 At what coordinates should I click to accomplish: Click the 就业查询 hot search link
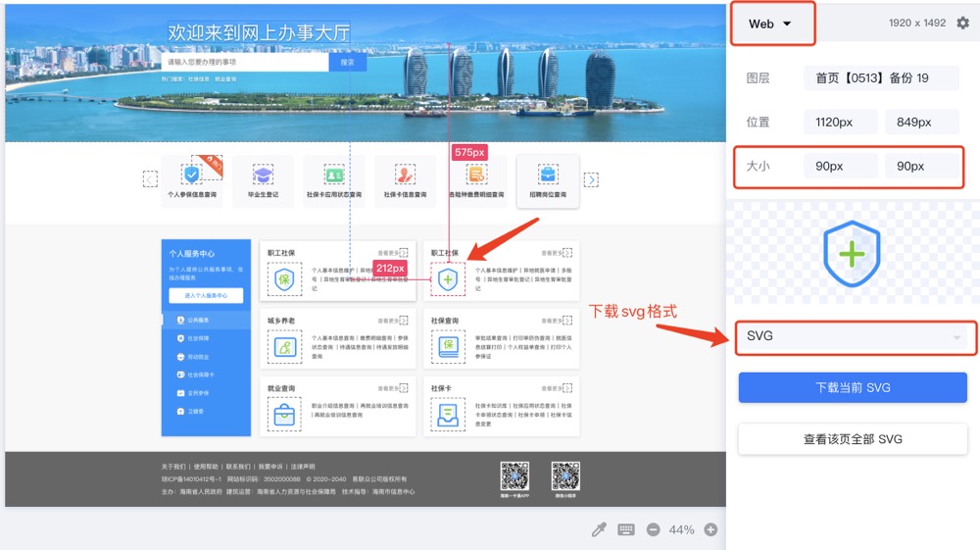coord(225,79)
